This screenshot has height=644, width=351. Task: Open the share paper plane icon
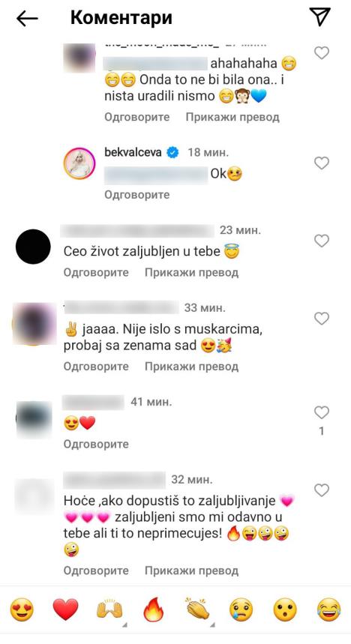click(319, 16)
